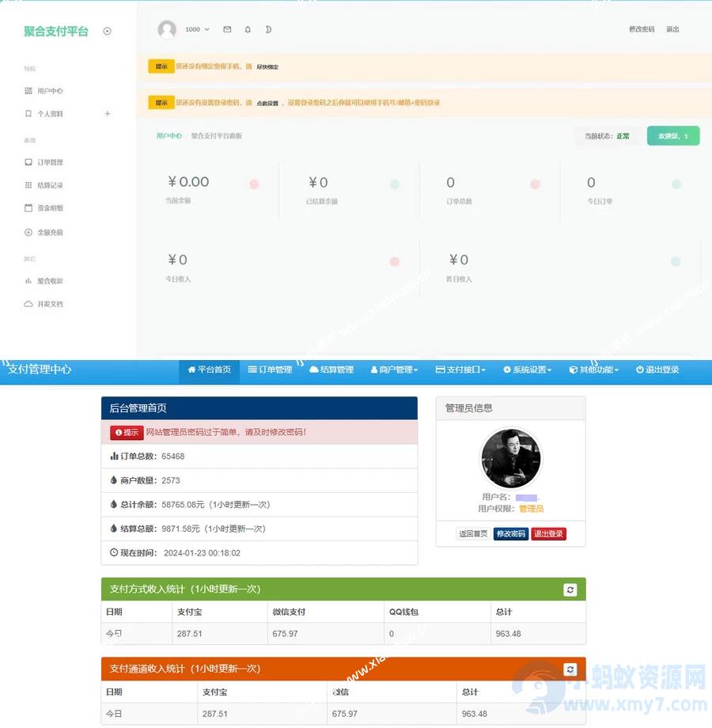This screenshot has width=712, height=728.
Task: Click the 用户中心 grid icon in sidebar
Action: [x=28, y=90]
